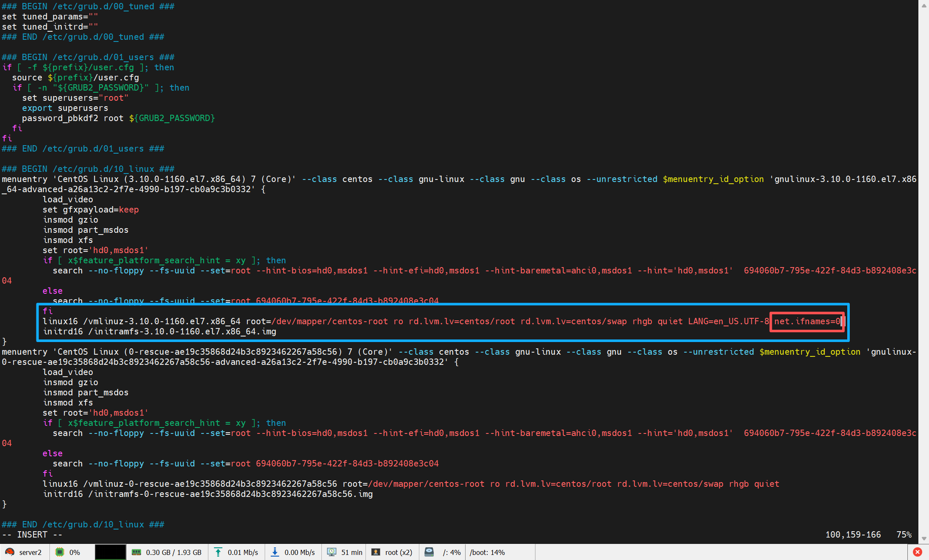
Task: Click 'set tuned_initrd' line
Action: tap(50, 27)
